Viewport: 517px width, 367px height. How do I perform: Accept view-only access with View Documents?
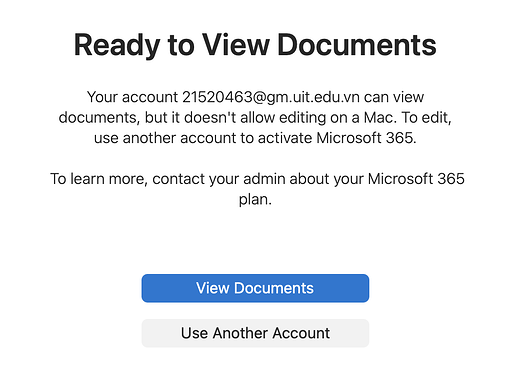click(255, 288)
